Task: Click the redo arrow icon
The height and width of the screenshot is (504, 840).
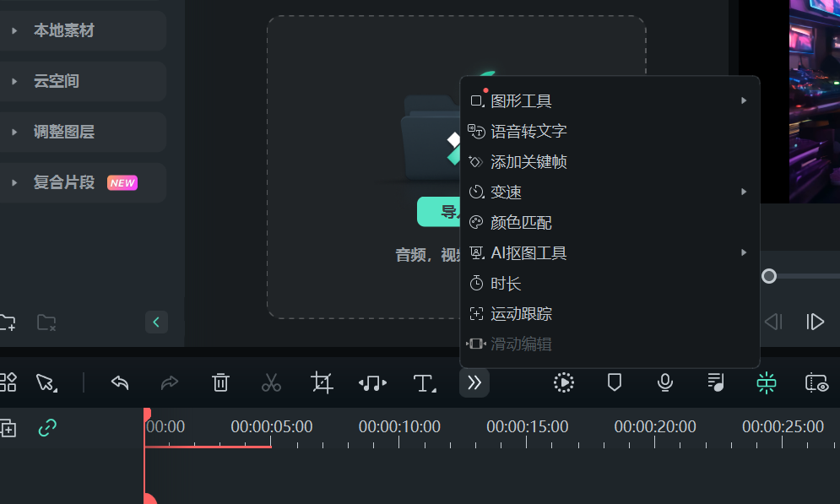Action: (170, 382)
